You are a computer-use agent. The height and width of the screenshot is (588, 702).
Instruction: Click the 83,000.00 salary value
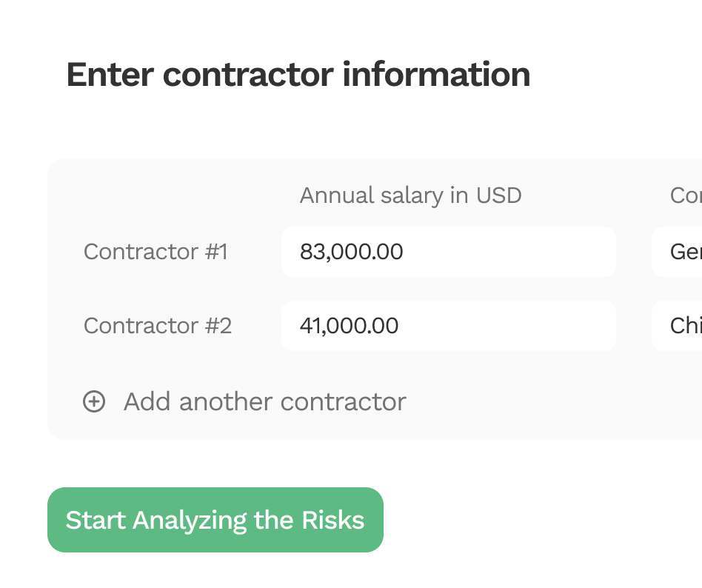(x=351, y=252)
